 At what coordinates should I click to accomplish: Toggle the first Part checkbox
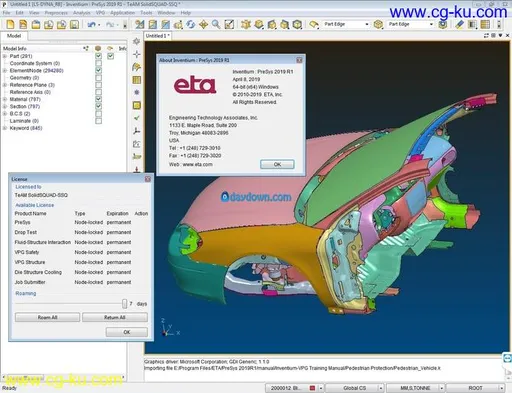point(98,56)
